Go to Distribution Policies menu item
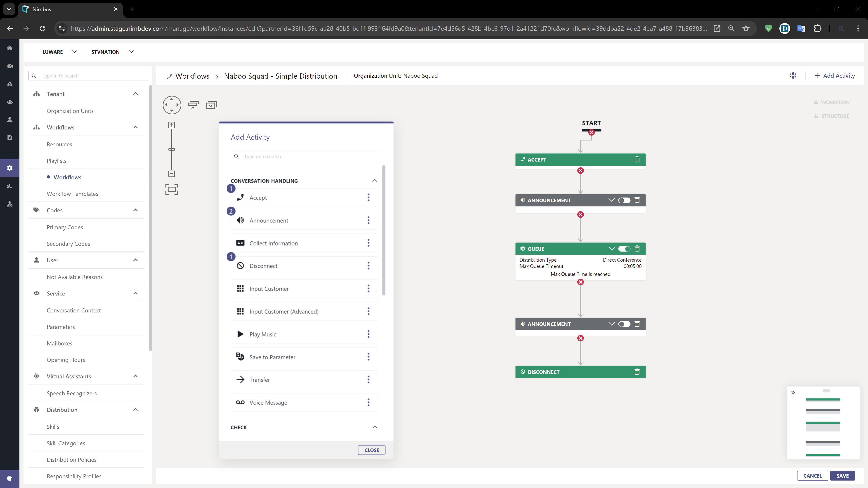The height and width of the screenshot is (488, 868). coord(71,460)
